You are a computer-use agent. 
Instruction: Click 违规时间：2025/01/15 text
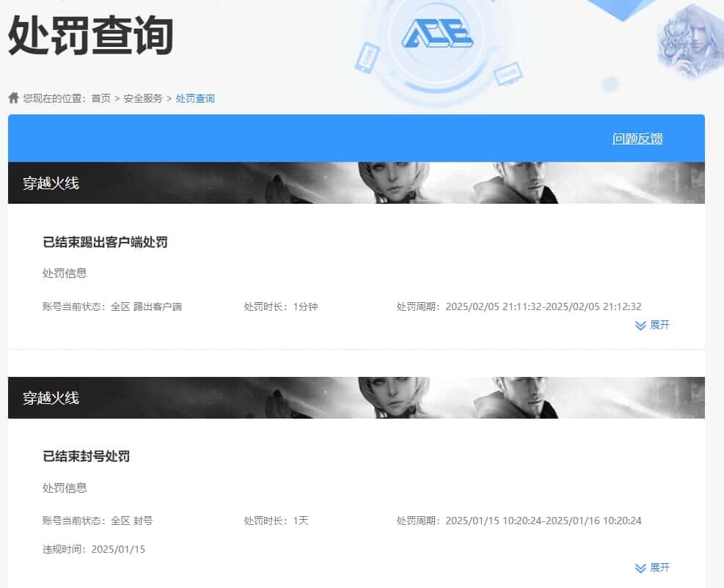pos(94,549)
